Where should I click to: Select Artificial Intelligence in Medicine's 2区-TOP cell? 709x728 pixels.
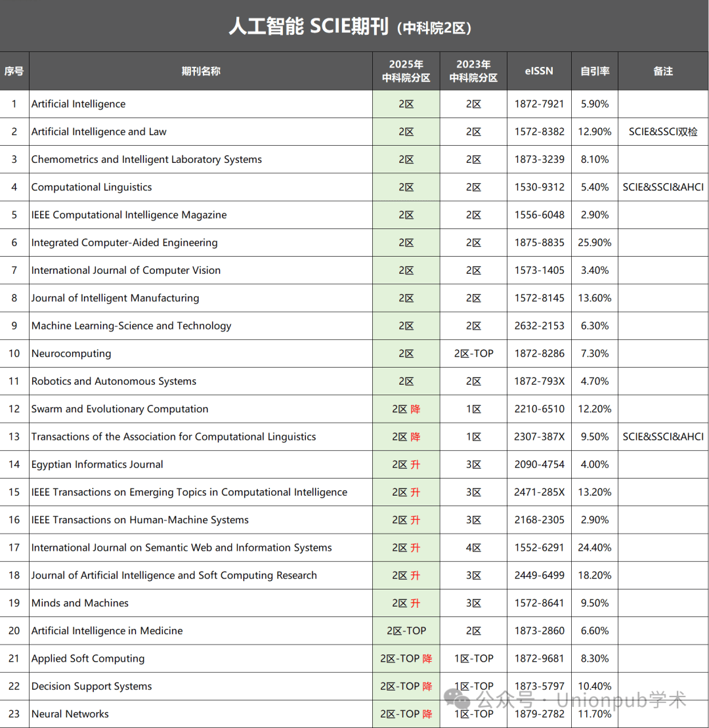pos(406,631)
